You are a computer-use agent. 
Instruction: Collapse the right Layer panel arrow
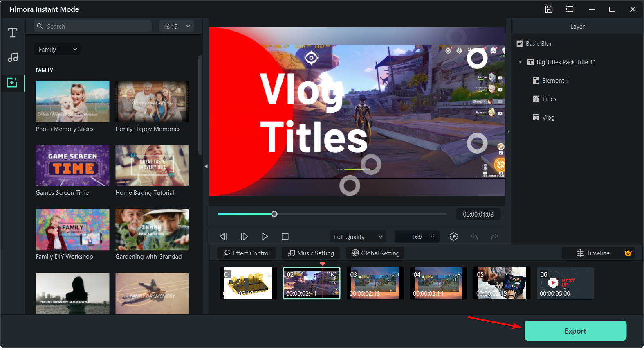508,132
